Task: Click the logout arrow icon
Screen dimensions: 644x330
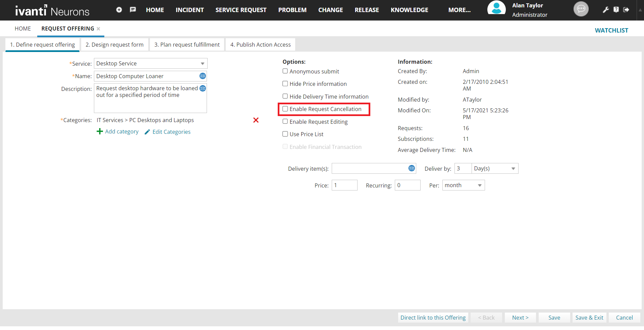Action: (627, 10)
